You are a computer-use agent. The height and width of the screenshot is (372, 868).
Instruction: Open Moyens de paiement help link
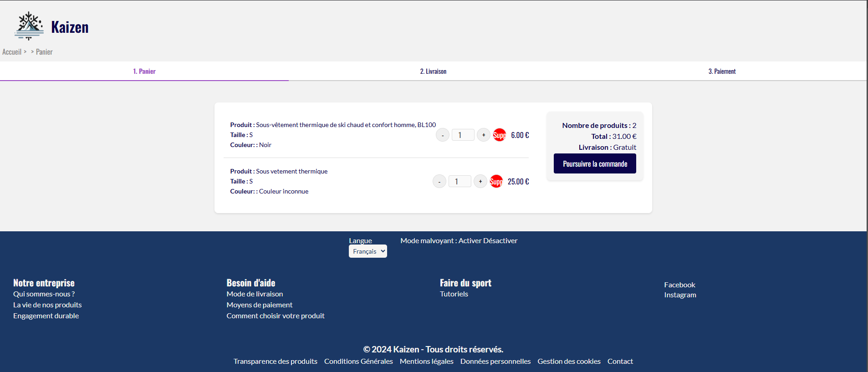pyautogui.click(x=259, y=305)
